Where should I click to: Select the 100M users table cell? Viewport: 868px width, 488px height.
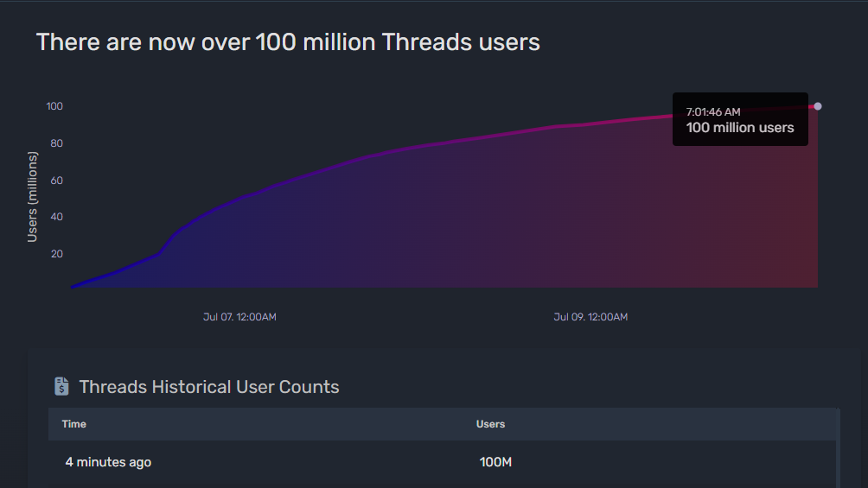coord(495,462)
